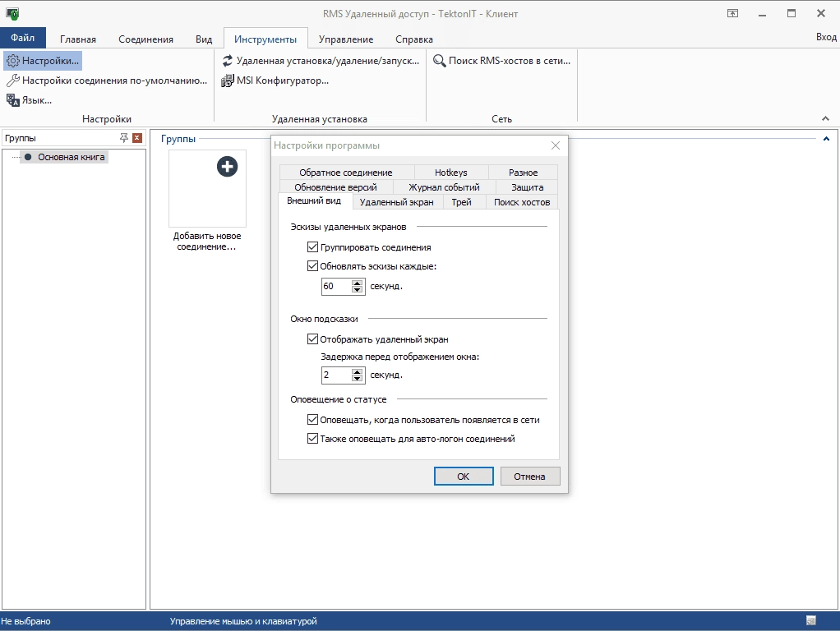This screenshot has height=631, width=840.
Task: Switch to Соединения ribbon tab
Action: coord(145,39)
